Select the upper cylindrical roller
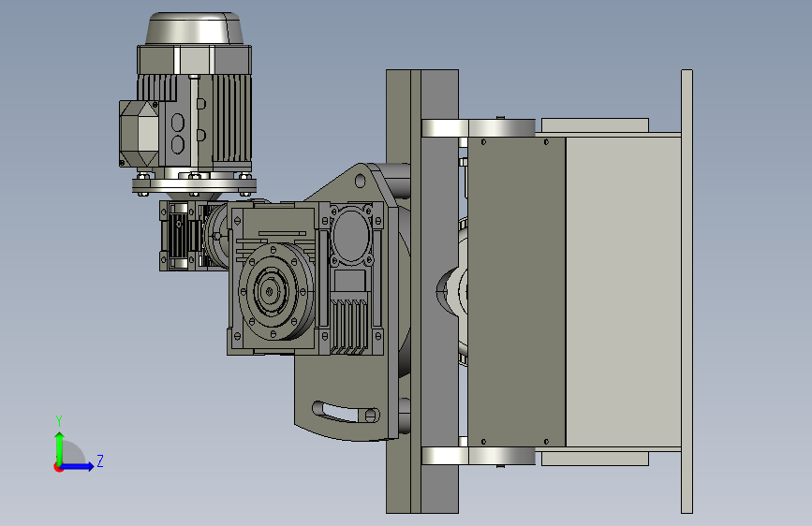Image resolution: width=812 pixels, height=526 pixels. [478, 128]
